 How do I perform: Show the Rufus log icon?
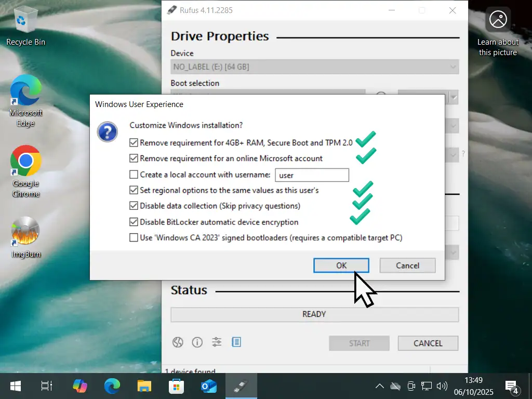pyautogui.click(x=236, y=342)
